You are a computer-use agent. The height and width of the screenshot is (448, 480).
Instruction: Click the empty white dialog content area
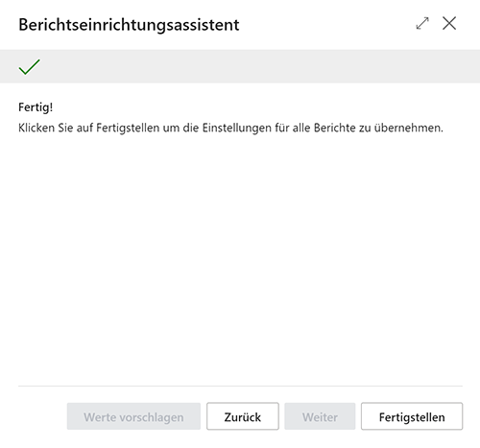[240, 256]
